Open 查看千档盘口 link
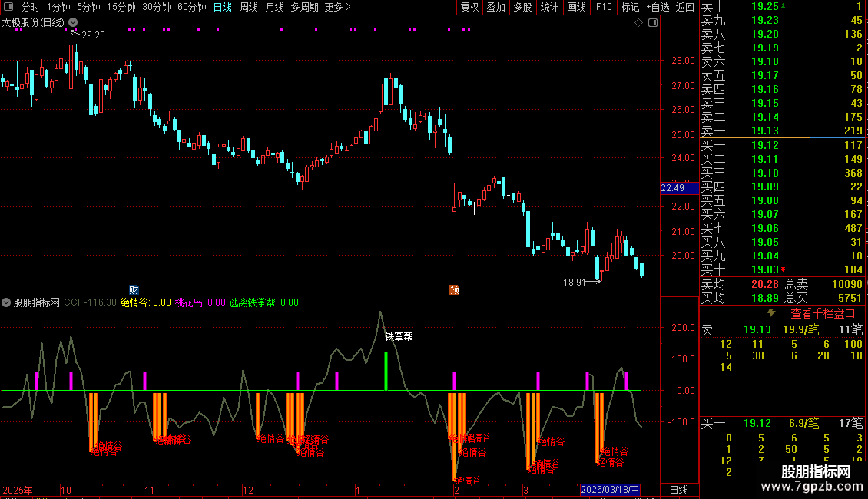 click(823, 313)
